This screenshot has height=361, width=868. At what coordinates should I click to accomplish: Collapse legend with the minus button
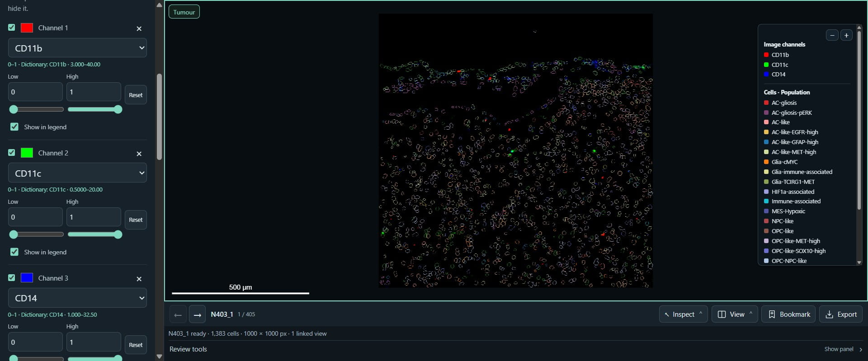(832, 35)
